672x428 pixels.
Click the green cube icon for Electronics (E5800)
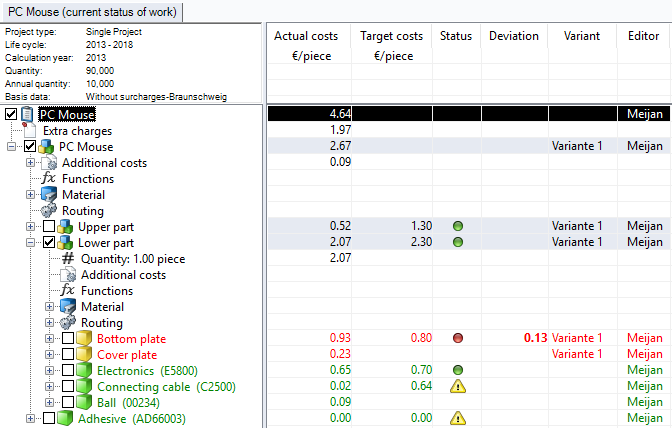[84, 371]
